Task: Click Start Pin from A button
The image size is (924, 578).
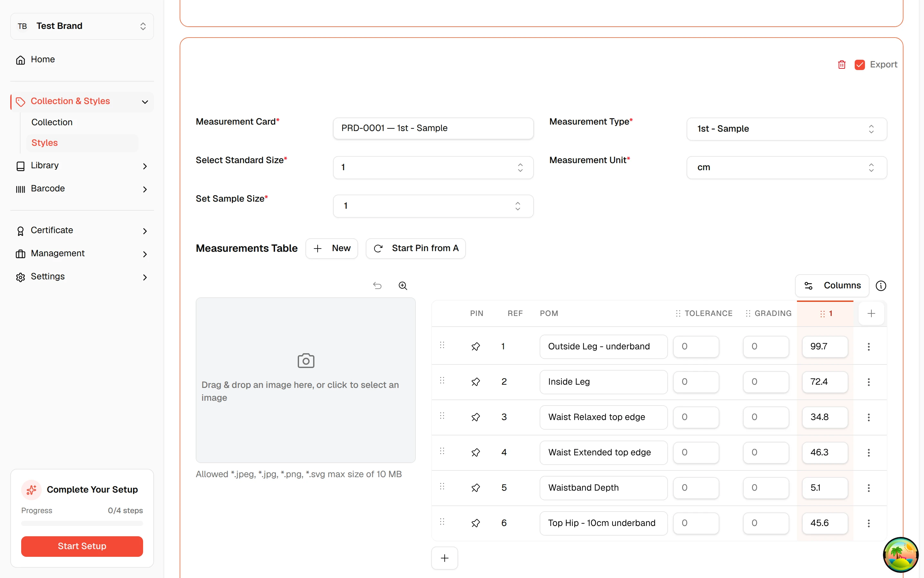Action: click(415, 249)
